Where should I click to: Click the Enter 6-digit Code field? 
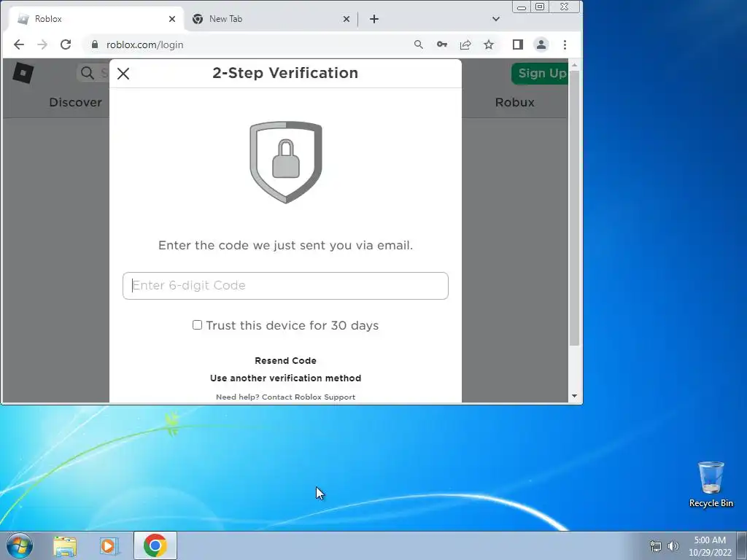click(x=285, y=286)
